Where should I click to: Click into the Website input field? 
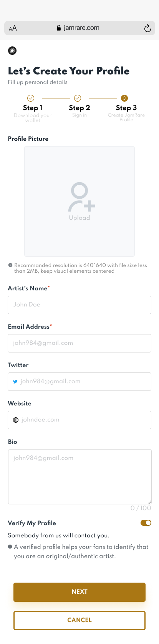pyautogui.click(x=79, y=420)
